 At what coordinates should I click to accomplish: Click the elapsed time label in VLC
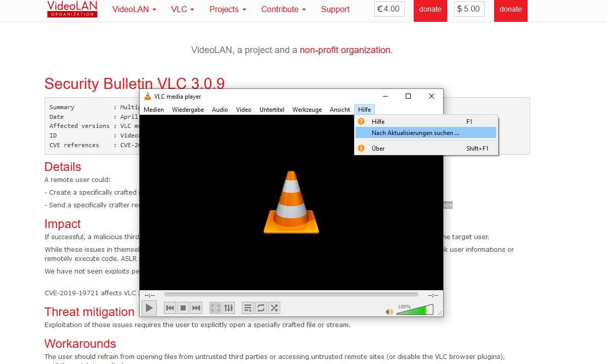[x=150, y=295]
